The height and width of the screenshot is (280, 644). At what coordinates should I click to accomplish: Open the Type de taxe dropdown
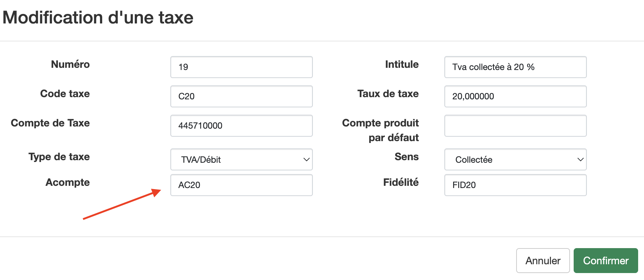click(x=241, y=159)
